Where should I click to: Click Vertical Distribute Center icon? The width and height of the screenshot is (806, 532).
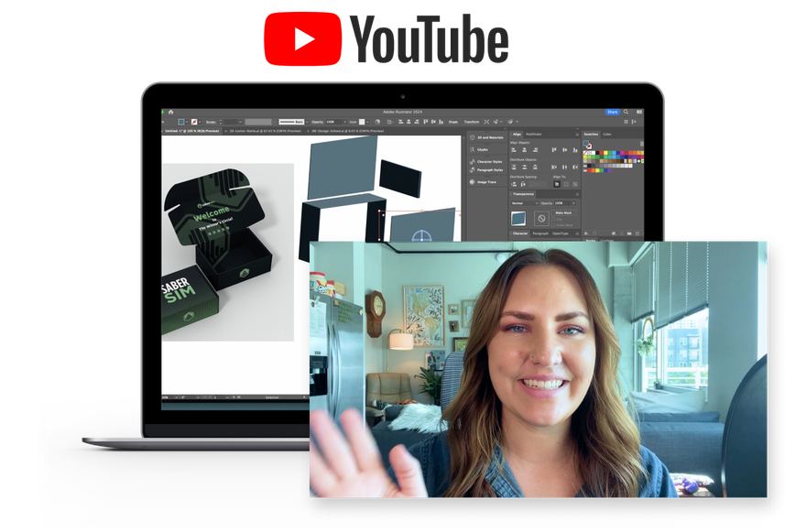coord(524,167)
